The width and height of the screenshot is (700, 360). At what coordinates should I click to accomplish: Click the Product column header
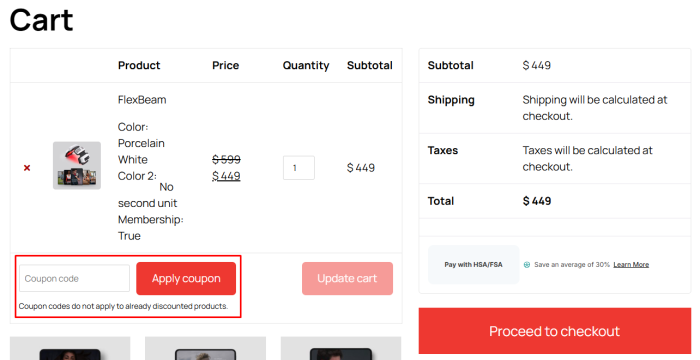pyautogui.click(x=139, y=65)
